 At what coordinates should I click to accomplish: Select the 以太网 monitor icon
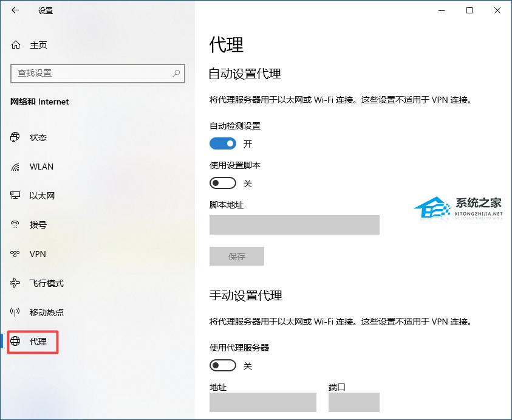pyautogui.click(x=15, y=196)
